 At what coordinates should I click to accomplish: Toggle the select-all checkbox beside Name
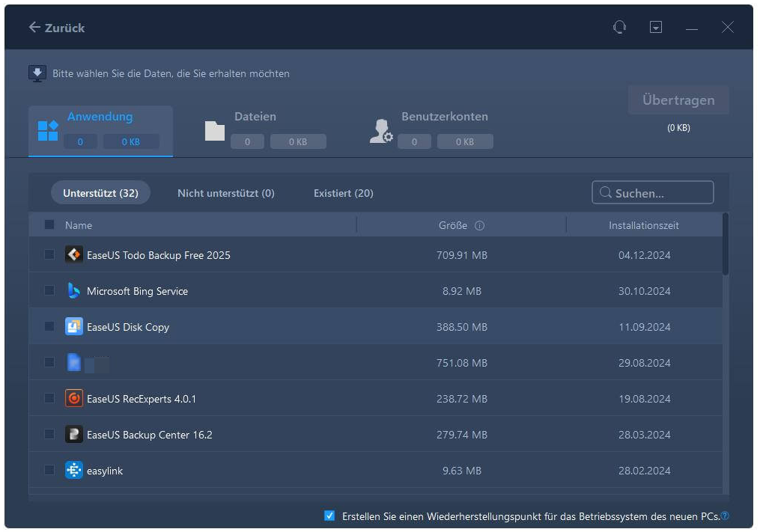point(49,224)
